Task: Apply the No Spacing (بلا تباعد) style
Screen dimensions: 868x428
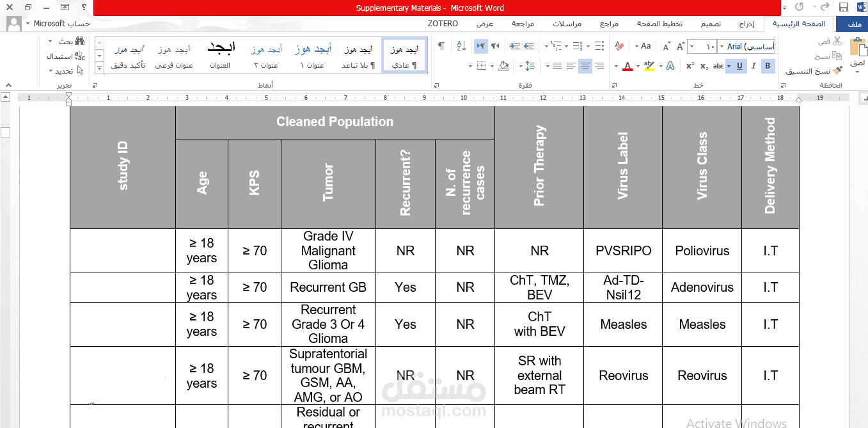Action: 358,56
